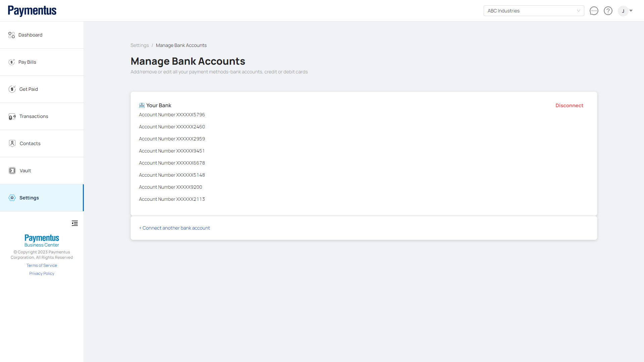The height and width of the screenshot is (362, 644).
Task: Navigate to Settings breadcrumb link
Action: pyautogui.click(x=140, y=45)
